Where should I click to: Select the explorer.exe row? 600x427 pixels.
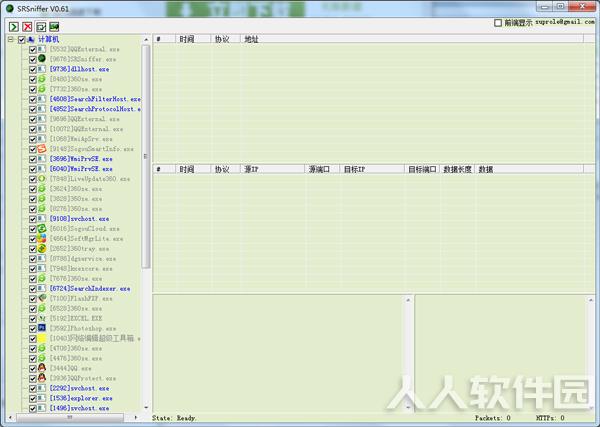(x=81, y=398)
